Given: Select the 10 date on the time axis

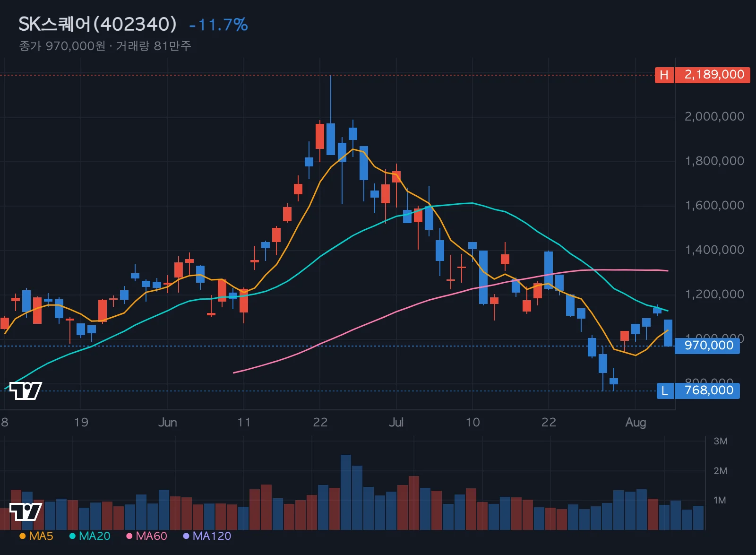Looking at the screenshot, I should click(472, 422).
